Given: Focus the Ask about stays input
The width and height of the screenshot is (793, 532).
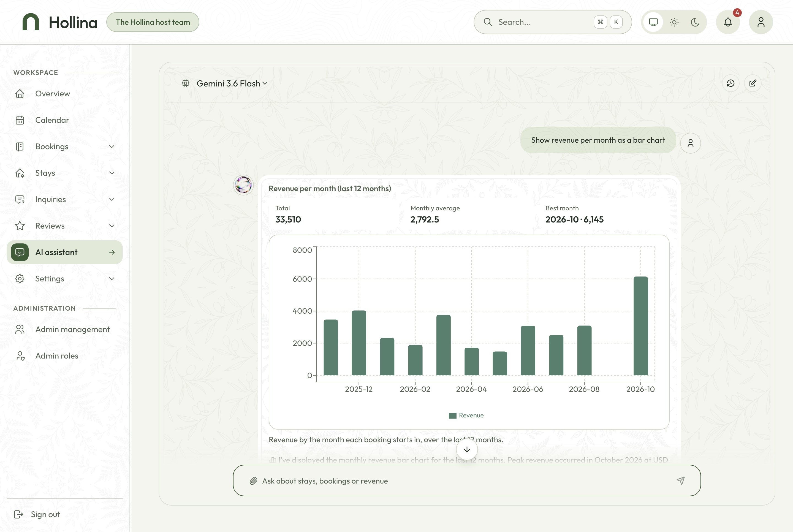Looking at the screenshot, I should coord(467,481).
